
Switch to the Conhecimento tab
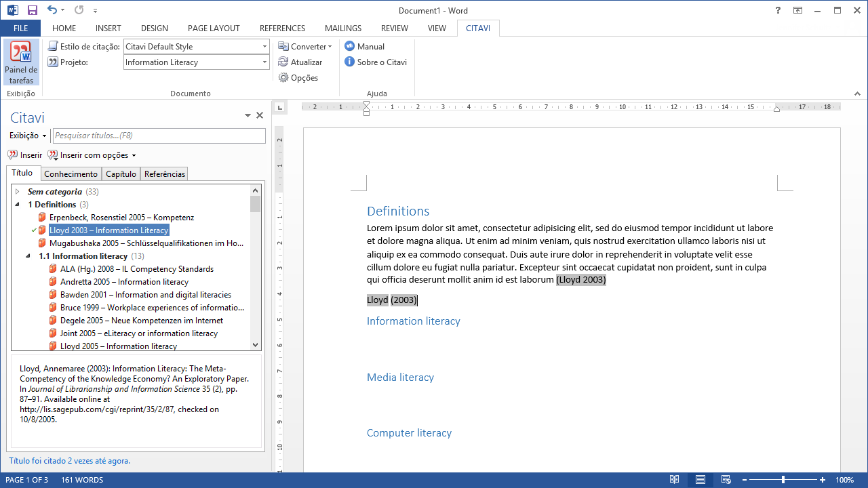(71, 174)
